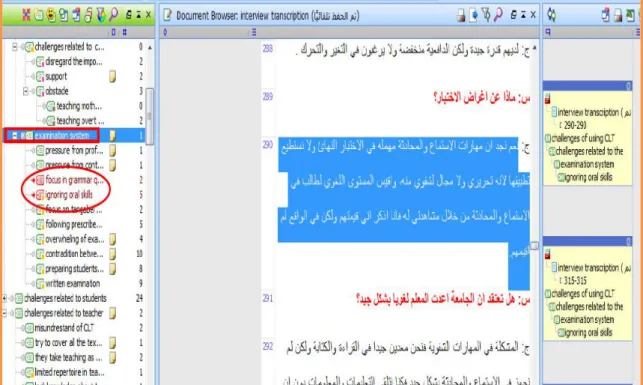The height and width of the screenshot is (385, 643).
Task: Click the print icon in right panel toolbar
Action: (618, 16)
